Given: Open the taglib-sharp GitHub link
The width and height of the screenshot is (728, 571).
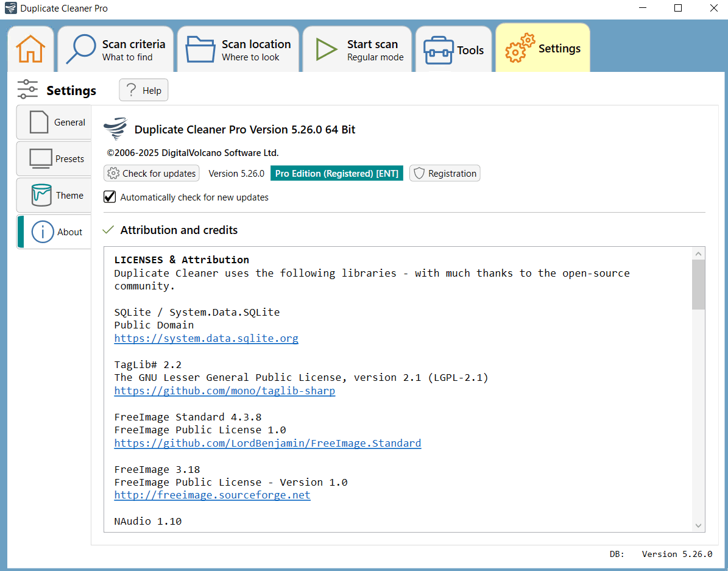Looking at the screenshot, I should pyautogui.click(x=225, y=391).
